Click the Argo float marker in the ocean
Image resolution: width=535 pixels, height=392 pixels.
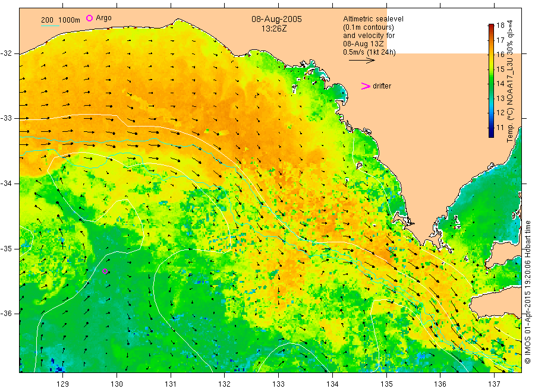tap(105, 271)
